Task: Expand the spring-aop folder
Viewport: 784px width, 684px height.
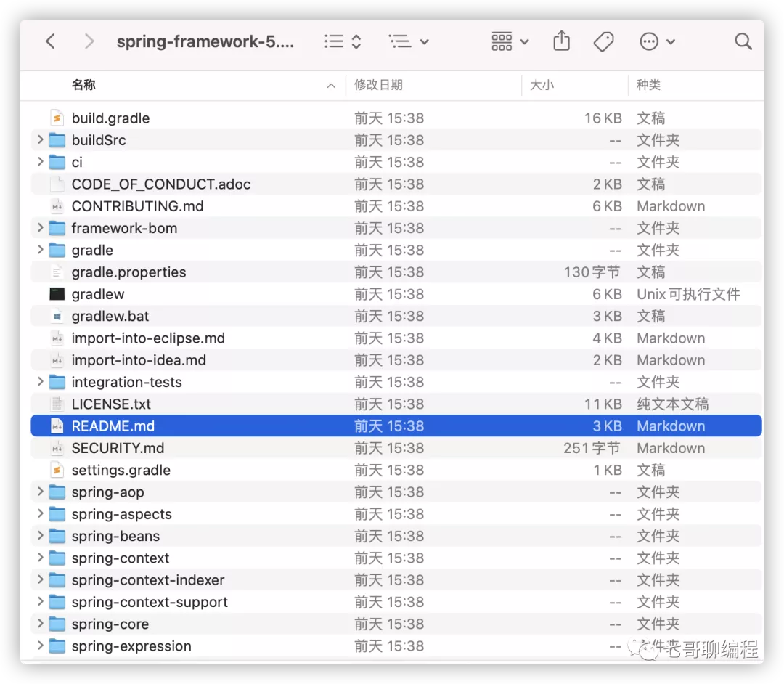Action: click(x=41, y=492)
